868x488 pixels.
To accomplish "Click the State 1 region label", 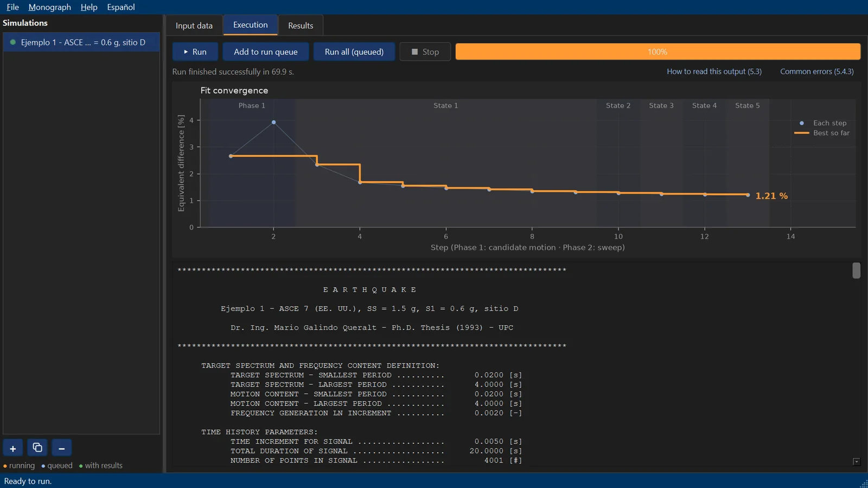I will 445,106.
